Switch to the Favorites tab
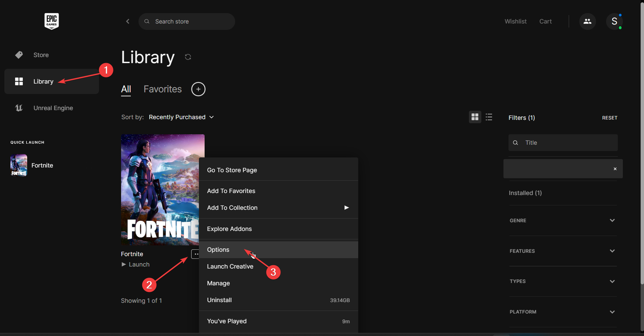Screen dimensions: 644x336 click(x=163, y=89)
